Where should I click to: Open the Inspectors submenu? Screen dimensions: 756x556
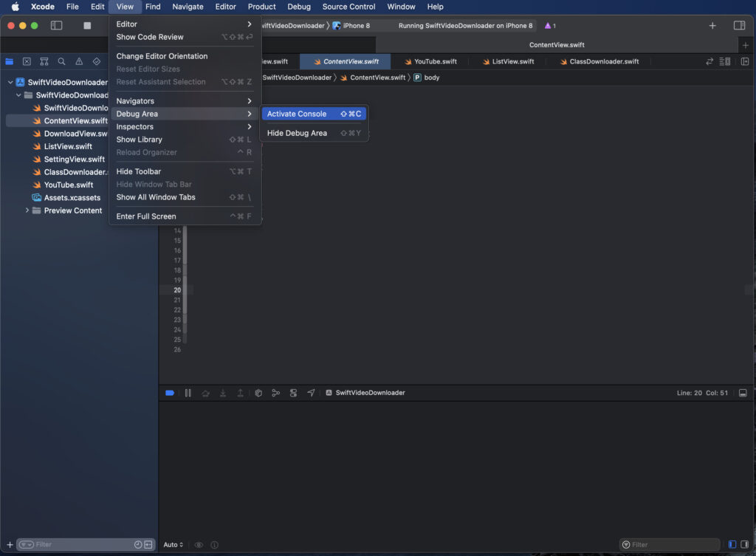point(184,126)
